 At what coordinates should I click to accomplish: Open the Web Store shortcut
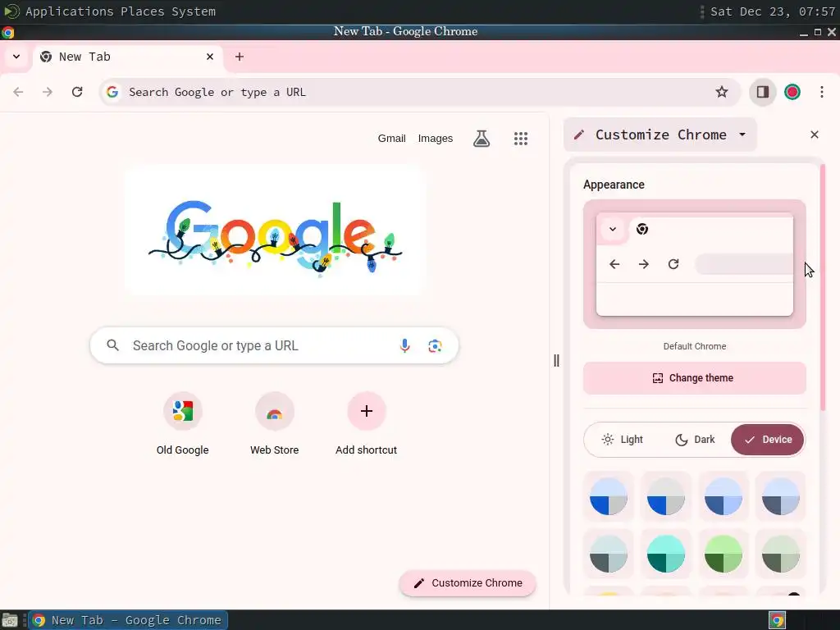pyautogui.click(x=274, y=424)
